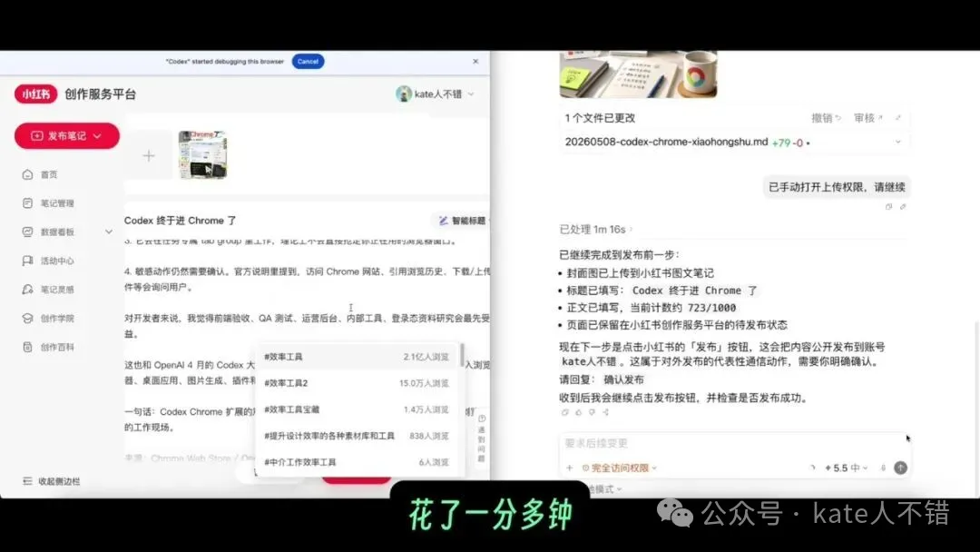Image resolution: width=980 pixels, height=552 pixels.
Task: Click 撤销 undo in Codex panel
Action: (826, 117)
